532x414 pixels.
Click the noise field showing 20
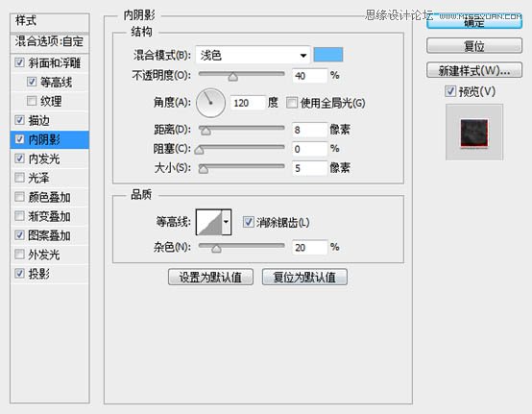pos(310,248)
